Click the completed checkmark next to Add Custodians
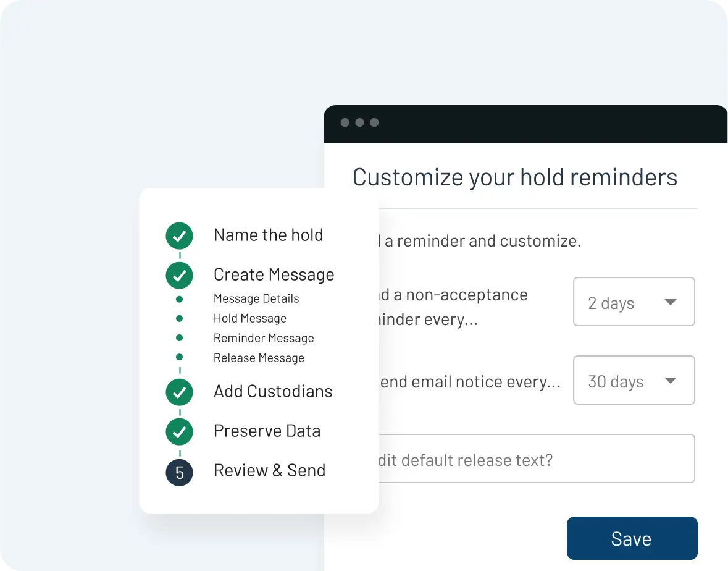 179,392
